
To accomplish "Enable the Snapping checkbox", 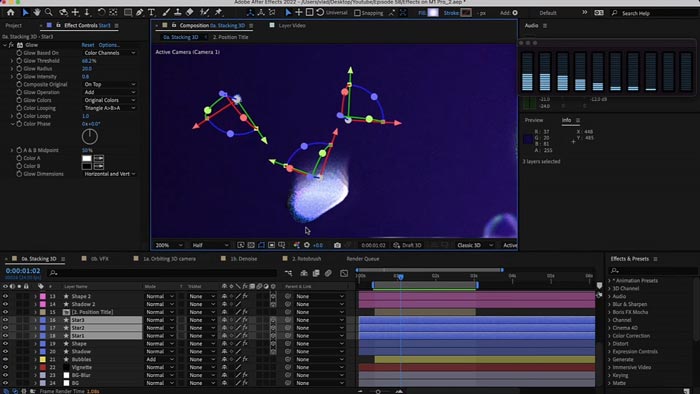I will (x=357, y=13).
